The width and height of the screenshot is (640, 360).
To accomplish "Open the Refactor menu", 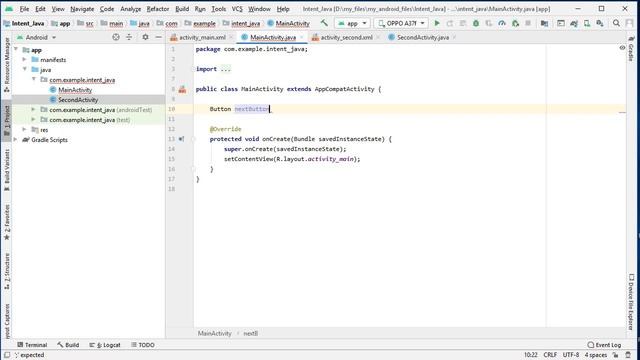I will pyautogui.click(x=158, y=9).
